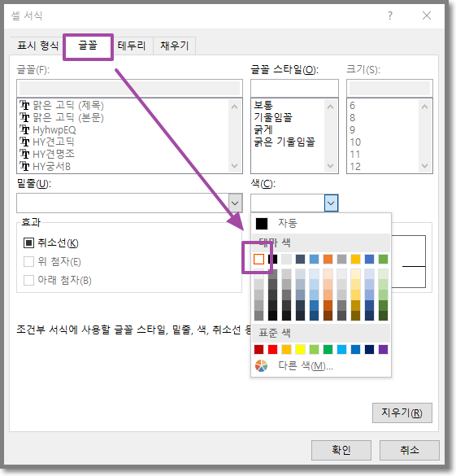Pick the yellow standard color
The width and height of the screenshot is (456, 476).
300,349
